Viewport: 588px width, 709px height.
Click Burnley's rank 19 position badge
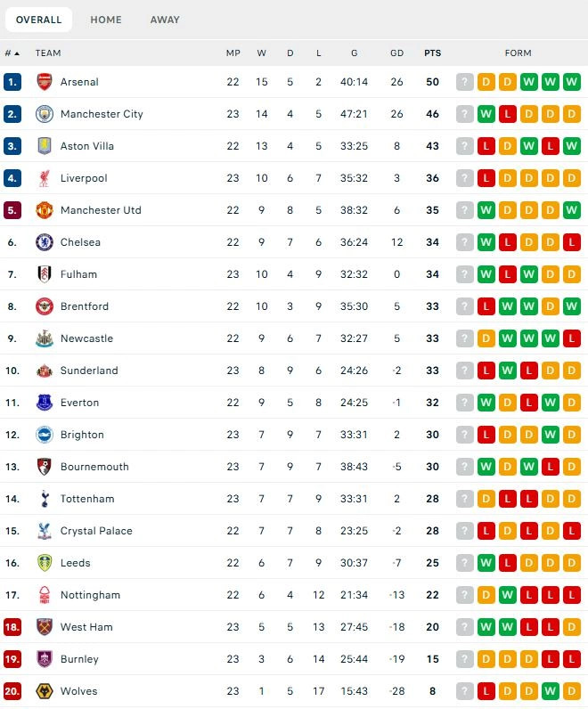[12, 659]
